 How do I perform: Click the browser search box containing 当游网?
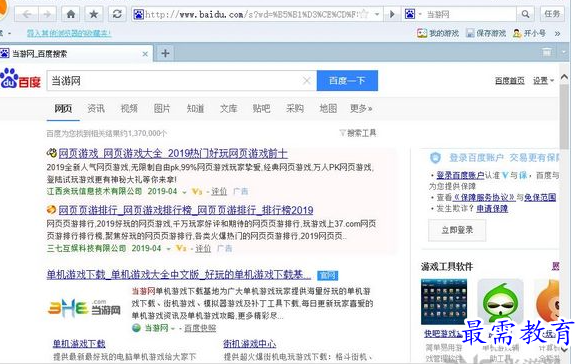(470, 15)
